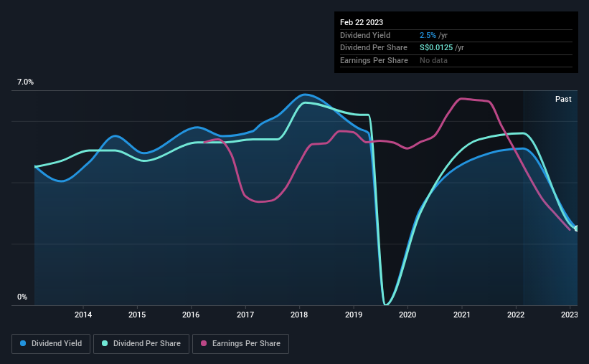Click the 2.5% dividend yield value

(428, 35)
